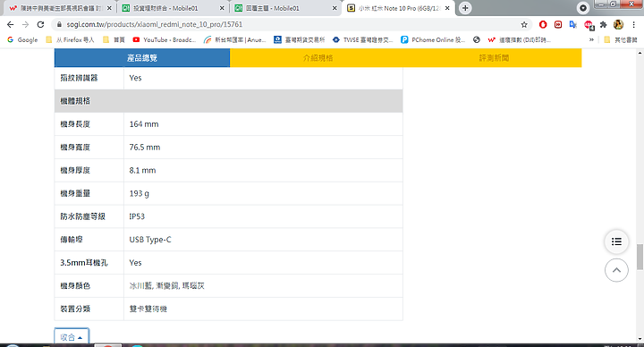
Task: Open the globe icon bookmark
Action: [x=477, y=40]
